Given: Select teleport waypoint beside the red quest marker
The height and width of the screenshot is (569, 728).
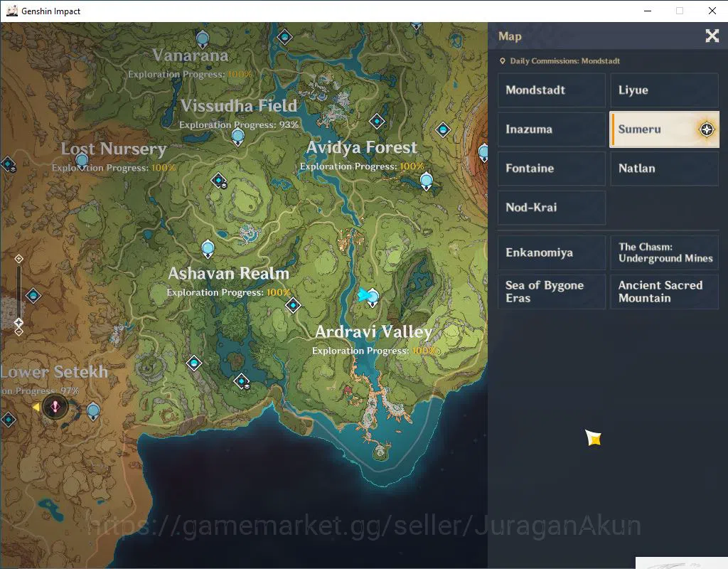Looking at the screenshot, I should click(x=93, y=412).
